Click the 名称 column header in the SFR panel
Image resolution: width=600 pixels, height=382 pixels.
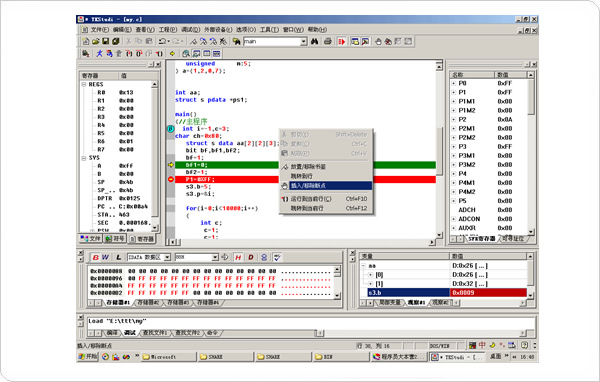(472, 75)
